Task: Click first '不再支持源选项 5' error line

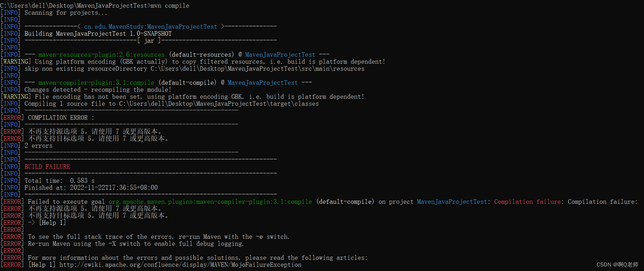Action: pyautogui.click(x=95, y=132)
